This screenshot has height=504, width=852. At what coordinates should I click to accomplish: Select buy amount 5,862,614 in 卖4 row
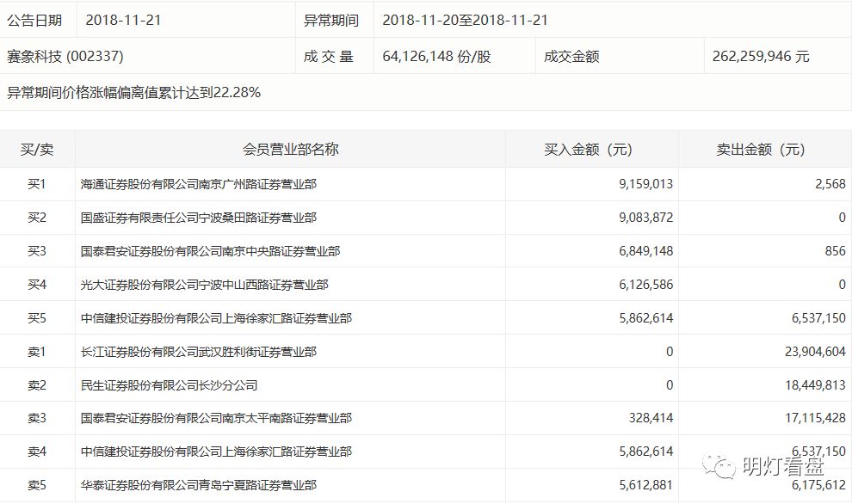(x=645, y=452)
